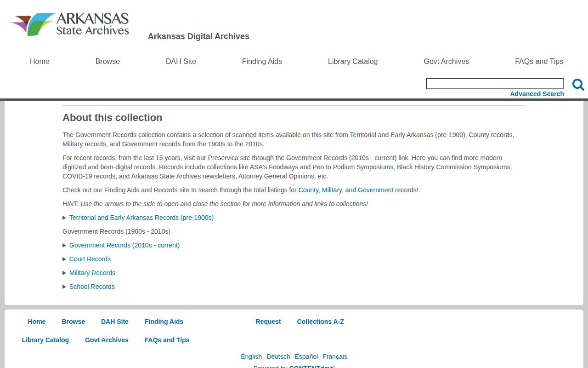Expand Government Records (2010s - current) section
Screen dimensions: 588x368
coord(124,245)
